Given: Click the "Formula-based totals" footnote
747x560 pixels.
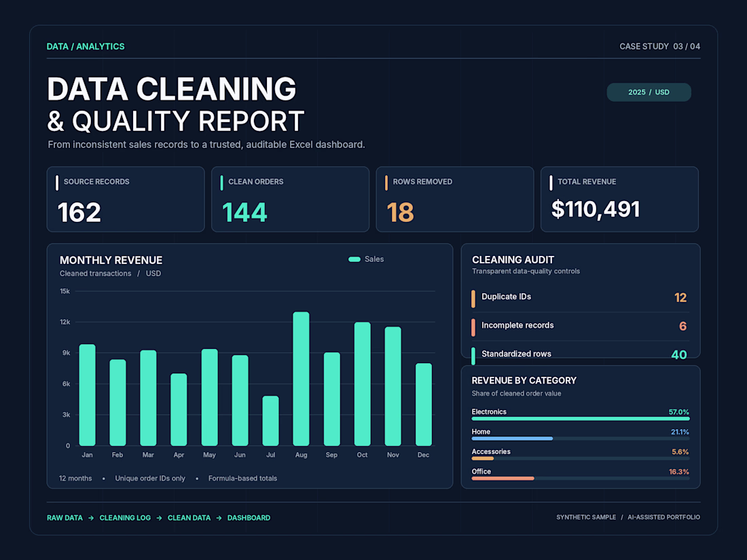Looking at the screenshot, I should pyautogui.click(x=242, y=479).
